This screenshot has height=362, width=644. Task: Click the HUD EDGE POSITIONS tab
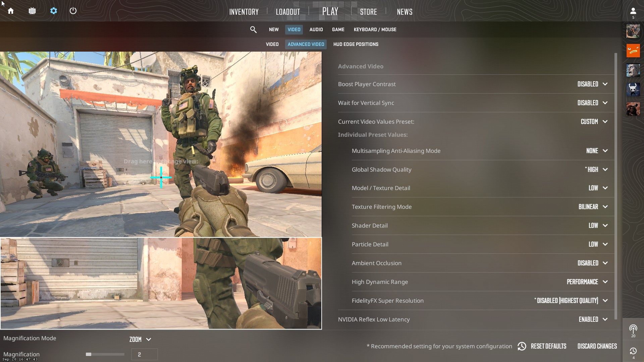(356, 44)
